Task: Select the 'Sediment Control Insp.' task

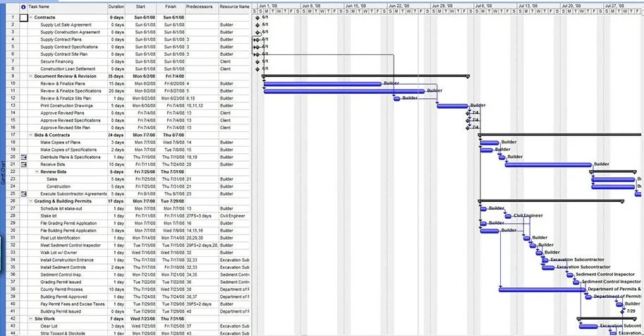Action: point(61,275)
